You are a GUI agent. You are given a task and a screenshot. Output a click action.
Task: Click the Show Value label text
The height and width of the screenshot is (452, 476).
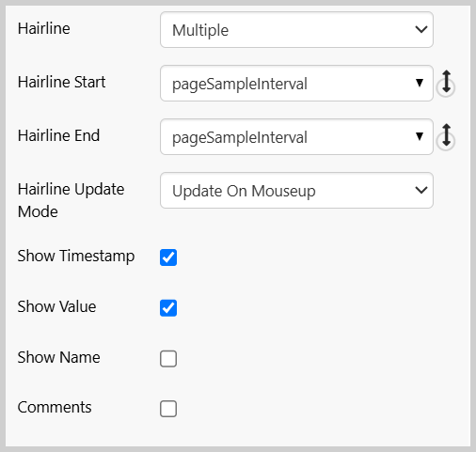click(56, 306)
